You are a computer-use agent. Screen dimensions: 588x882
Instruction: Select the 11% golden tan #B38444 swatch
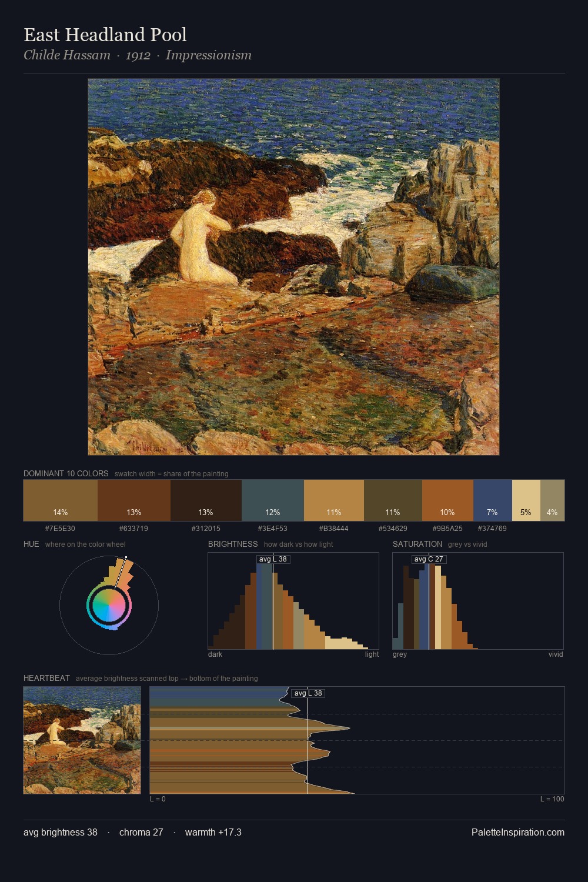pyautogui.click(x=334, y=500)
